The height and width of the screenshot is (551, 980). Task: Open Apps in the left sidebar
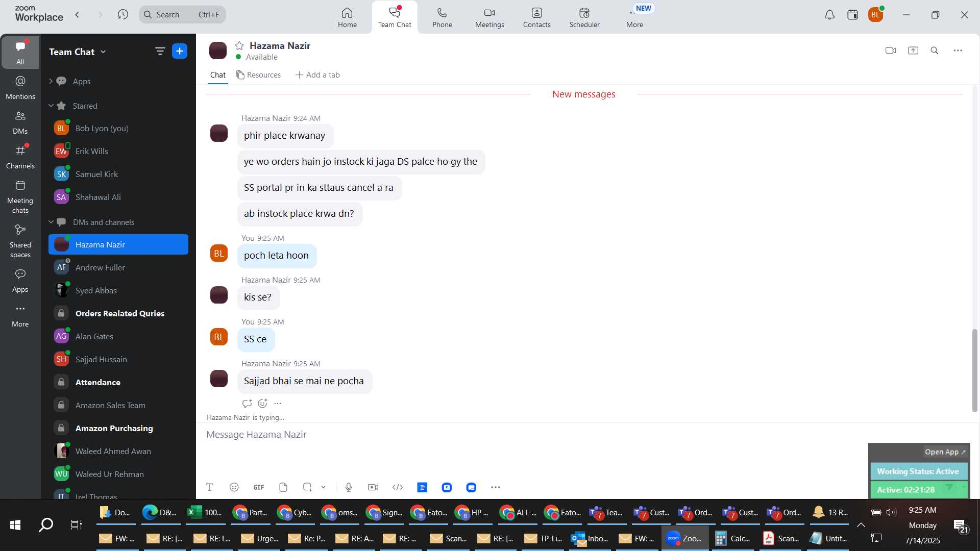[20, 281]
